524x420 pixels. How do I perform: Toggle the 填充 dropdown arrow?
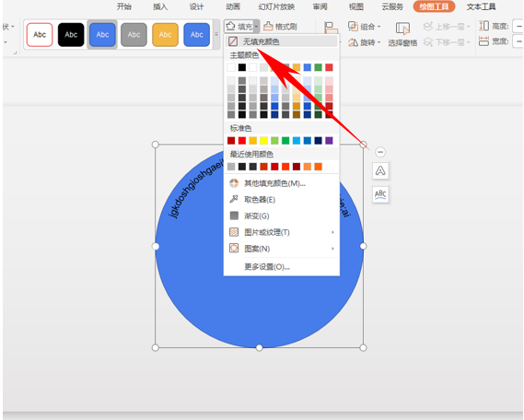256,27
